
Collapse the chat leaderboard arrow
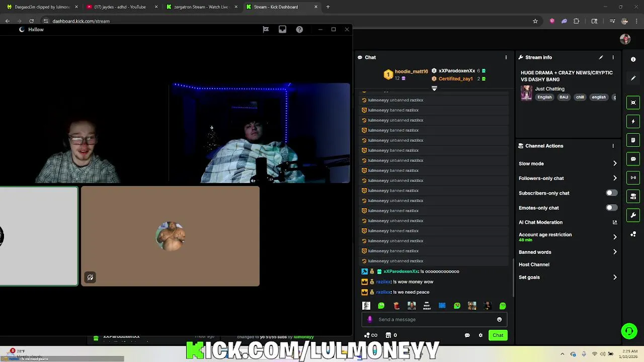434,88
